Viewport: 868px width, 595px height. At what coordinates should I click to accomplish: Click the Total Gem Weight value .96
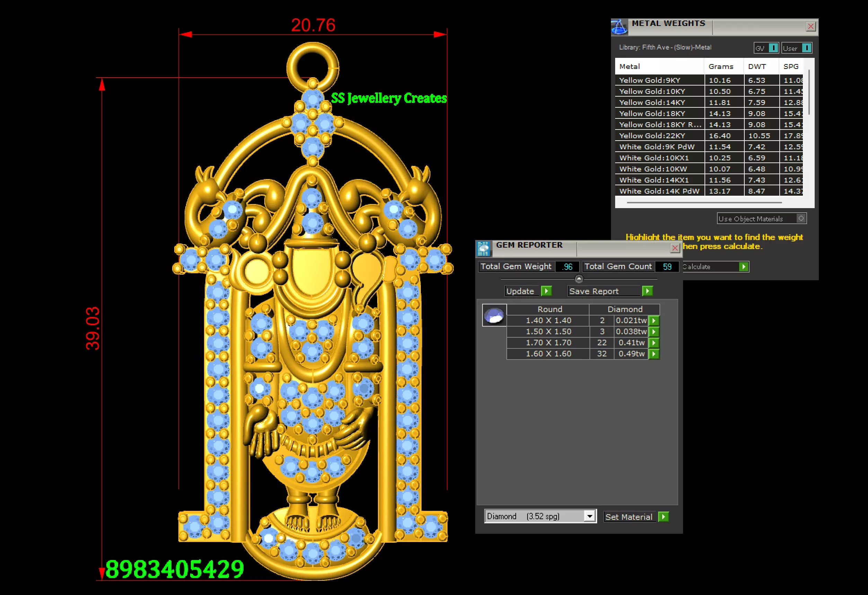(x=567, y=267)
